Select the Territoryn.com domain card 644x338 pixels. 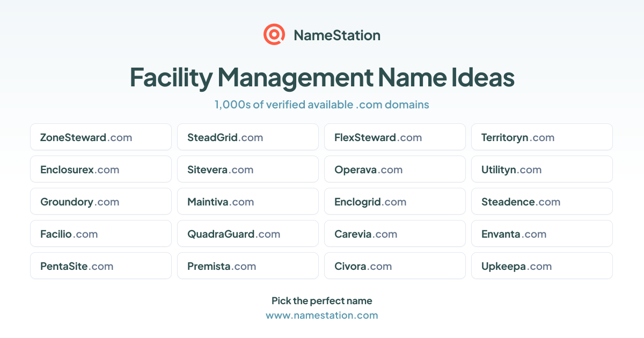pyautogui.click(x=542, y=137)
